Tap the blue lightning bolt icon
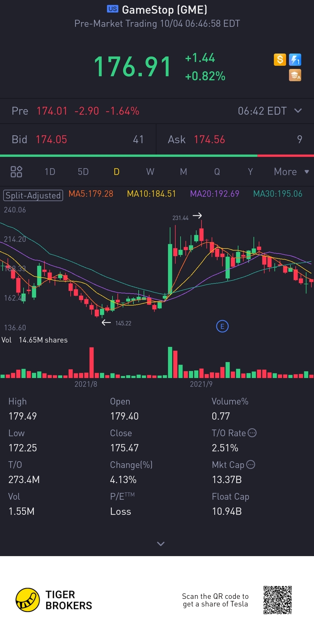The height and width of the screenshot is (644, 314). click(295, 60)
